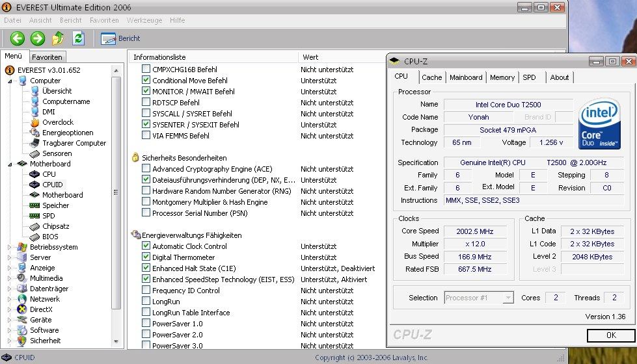
Task: Toggle Automatic Clock Control checkbox
Action: pyautogui.click(x=146, y=246)
